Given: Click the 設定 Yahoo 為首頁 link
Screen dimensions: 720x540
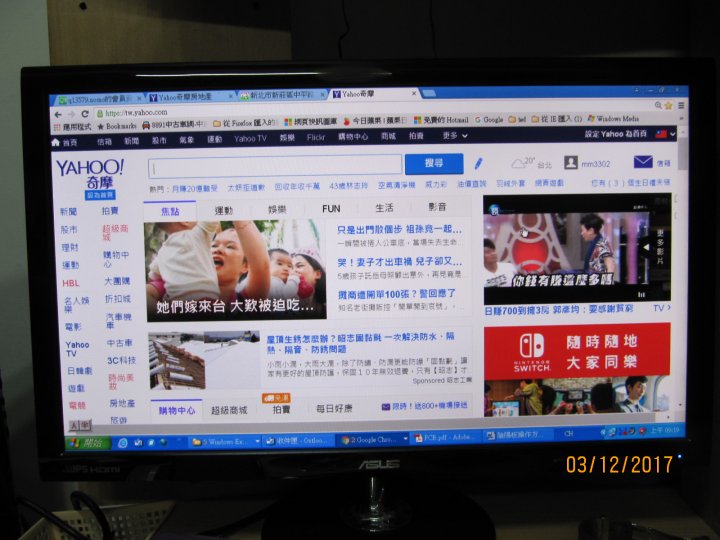Looking at the screenshot, I should 615,134.
